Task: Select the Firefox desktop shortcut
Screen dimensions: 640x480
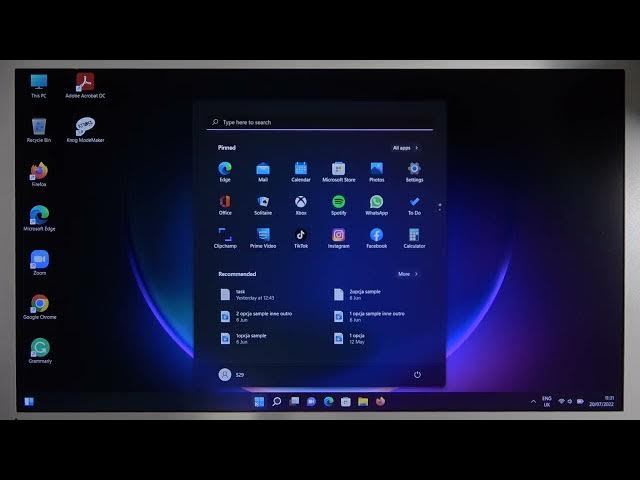Action: pos(39,174)
